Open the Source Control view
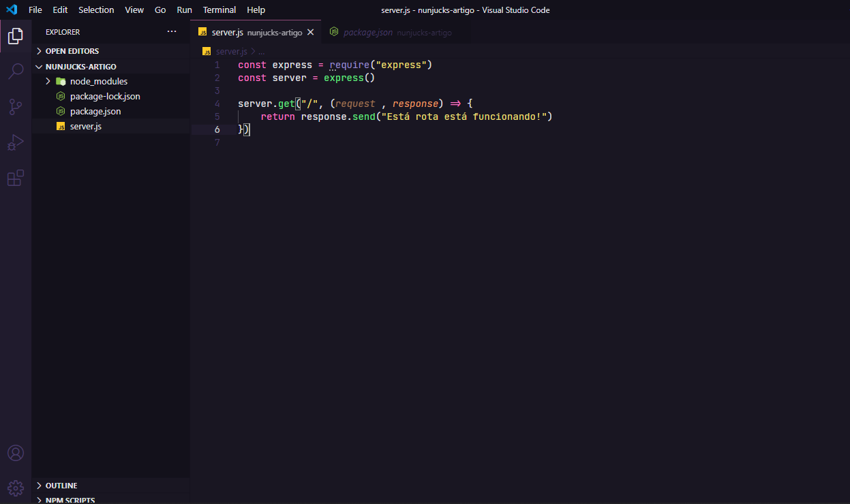Image resolution: width=850 pixels, height=504 pixels. point(16,107)
